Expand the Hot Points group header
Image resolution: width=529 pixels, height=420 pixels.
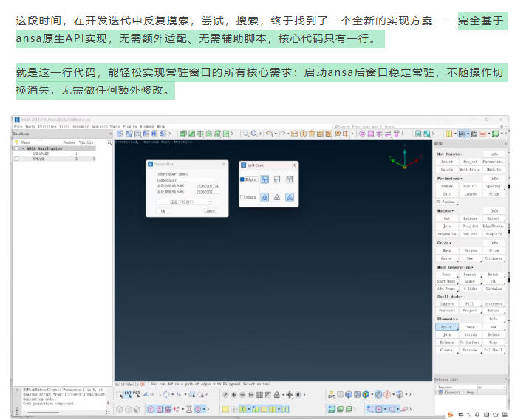(449, 154)
